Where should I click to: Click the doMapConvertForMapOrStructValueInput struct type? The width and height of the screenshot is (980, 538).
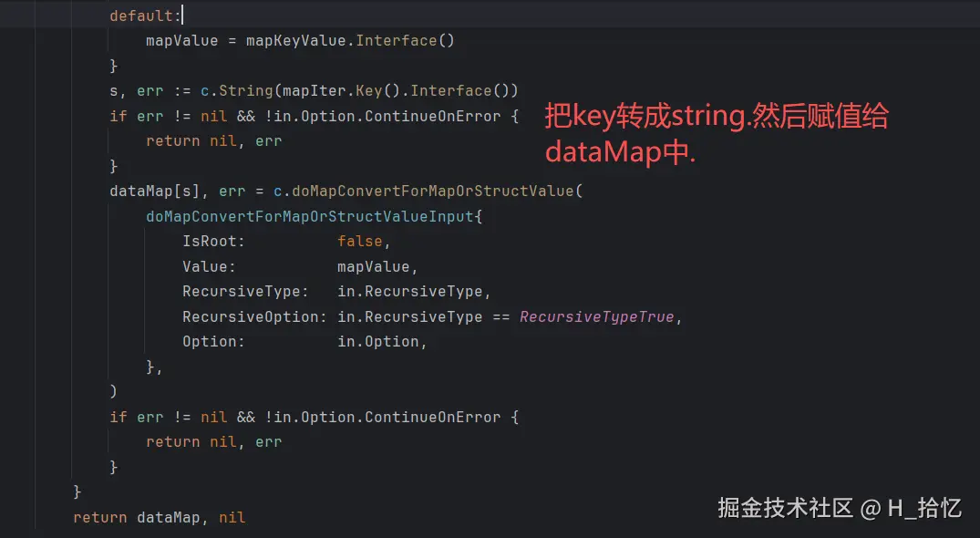click(310, 217)
